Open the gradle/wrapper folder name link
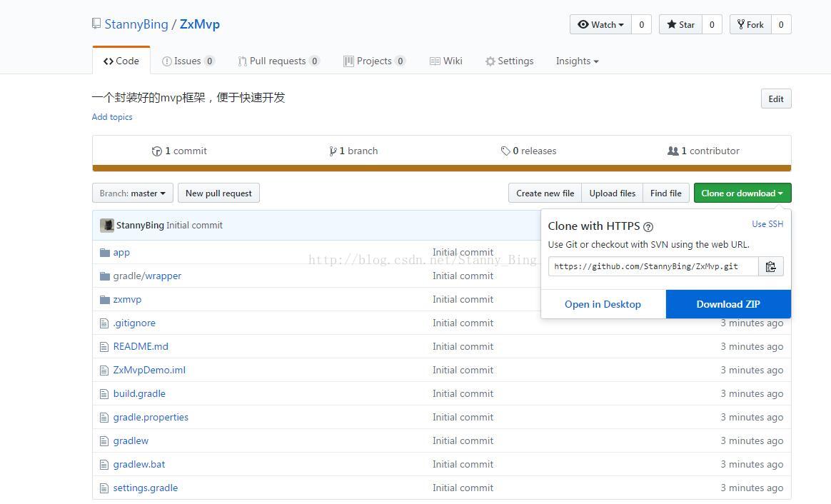The height and width of the screenshot is (504, 831). (x=147, y=276)
